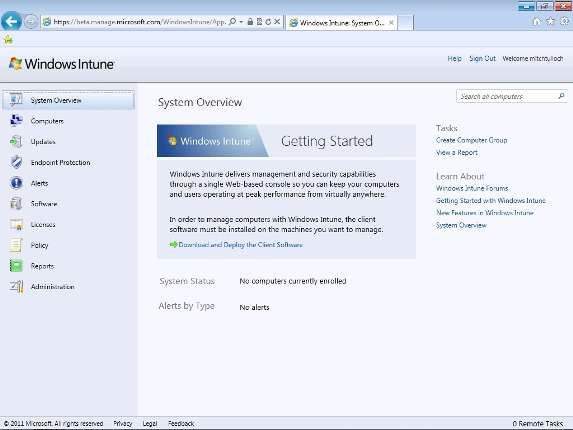Open the Help link
The height and width of the screenshot is (430, 573).
click(x=454, y=58)
